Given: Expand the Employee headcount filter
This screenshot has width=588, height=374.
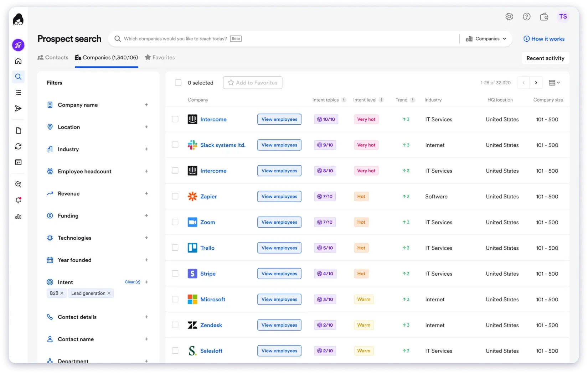Looking at the screenshot, I should [146, 171].
